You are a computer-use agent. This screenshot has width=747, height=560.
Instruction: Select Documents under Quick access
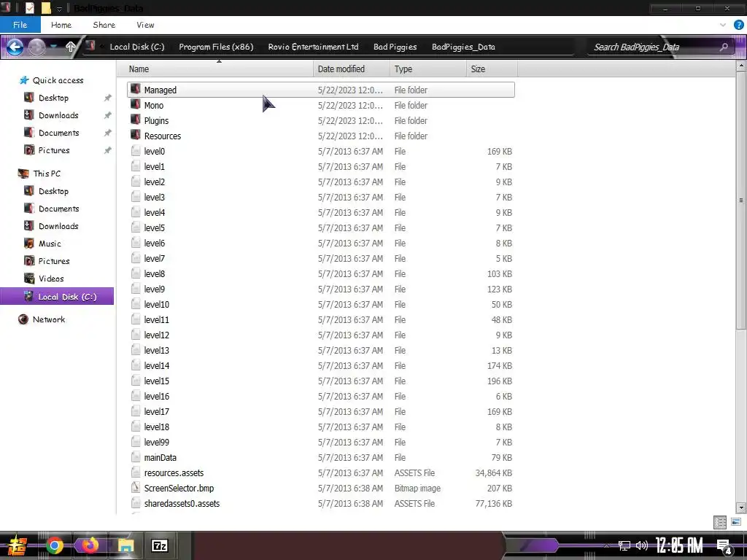(x=58, y=133)
